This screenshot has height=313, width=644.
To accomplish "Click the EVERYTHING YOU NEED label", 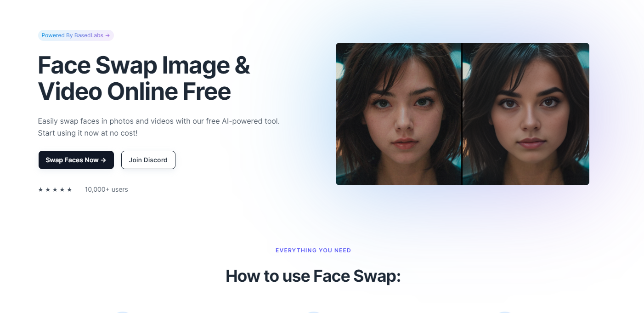I will (313, 250).
